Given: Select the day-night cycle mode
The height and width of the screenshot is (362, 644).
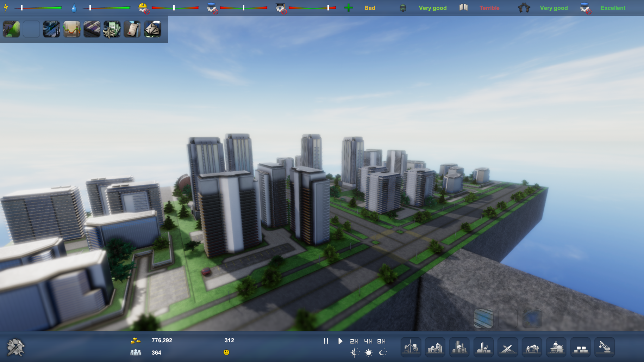Looking at the screenshot, I should point(355,352).
